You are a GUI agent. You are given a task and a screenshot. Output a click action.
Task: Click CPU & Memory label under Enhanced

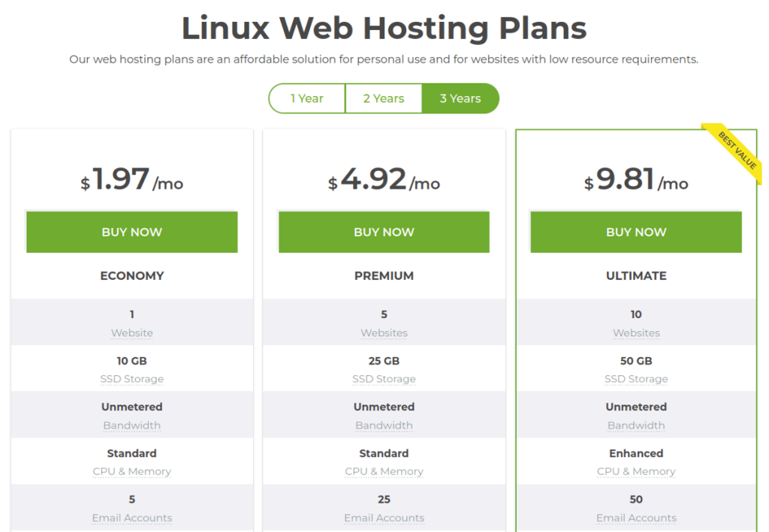636,472
